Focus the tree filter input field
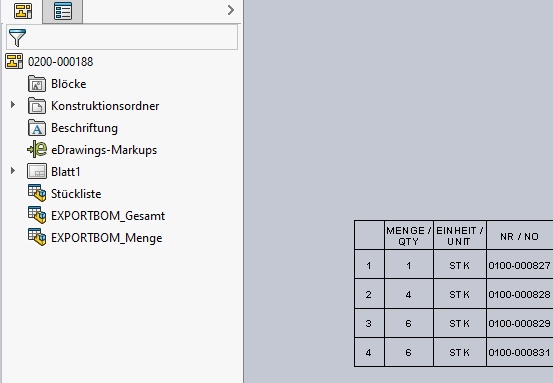 pyautogui.click(x=122, y=37)
